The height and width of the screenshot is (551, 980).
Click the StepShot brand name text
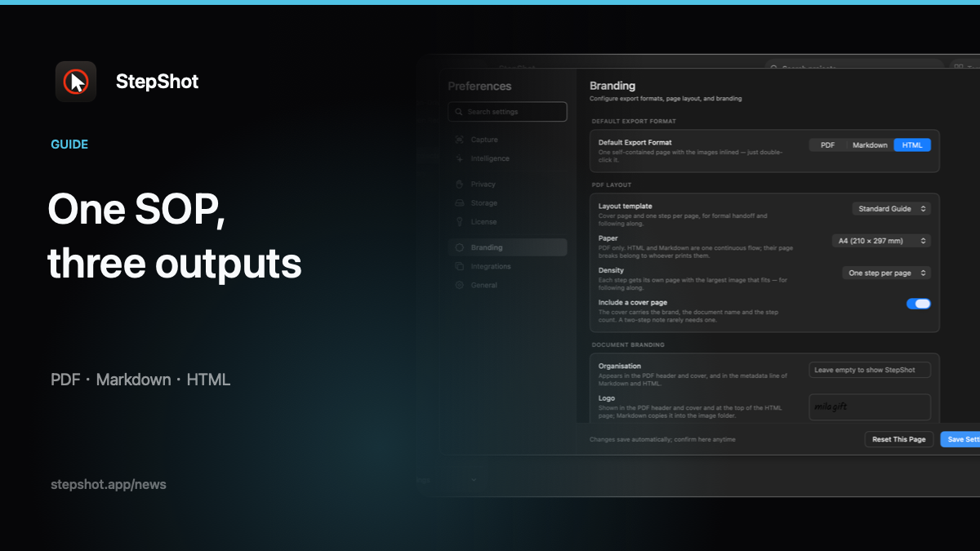[x=157, y=82]
